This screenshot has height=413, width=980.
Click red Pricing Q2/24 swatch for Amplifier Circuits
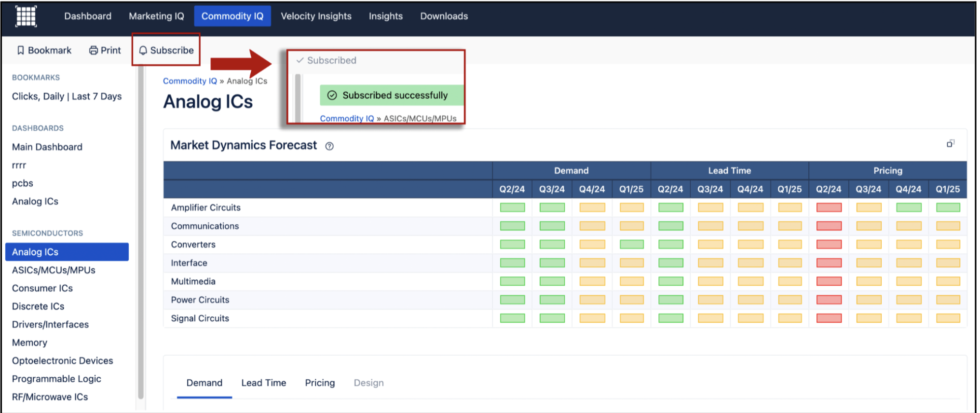point(829,207)
